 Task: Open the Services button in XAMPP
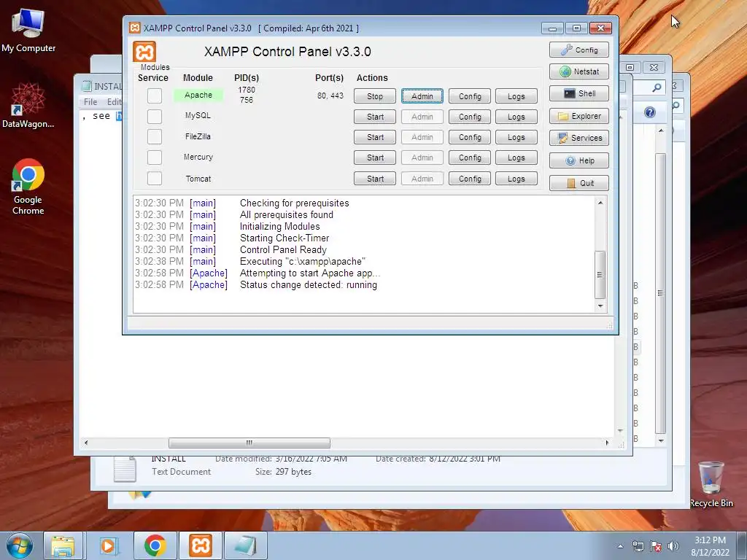coord(578,138)
